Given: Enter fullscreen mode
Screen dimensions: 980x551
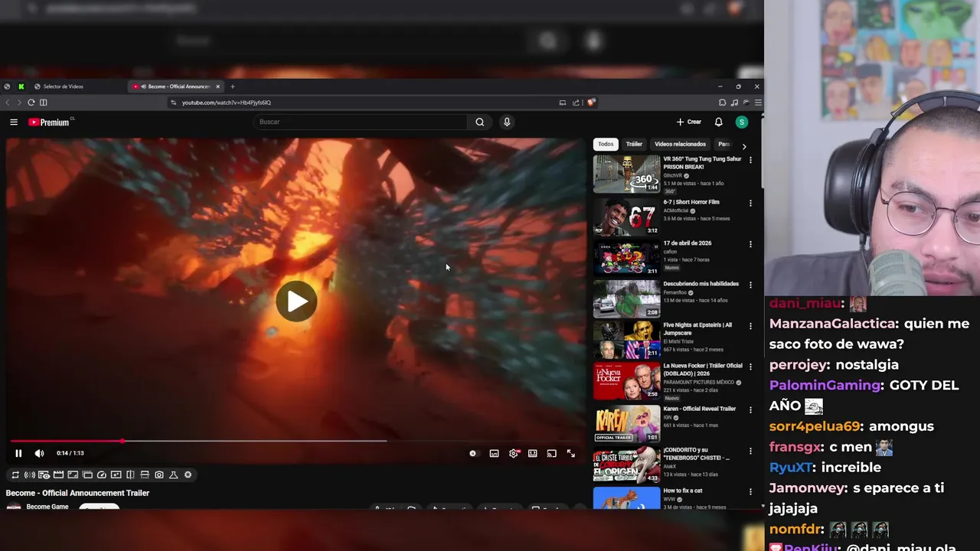Looking at the screenshot, I should click(x=570, y=453).
